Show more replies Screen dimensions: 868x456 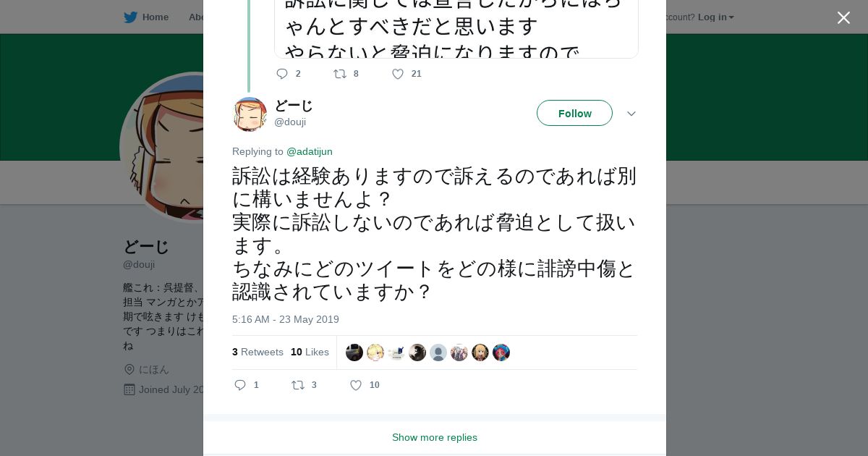(434, 437)
